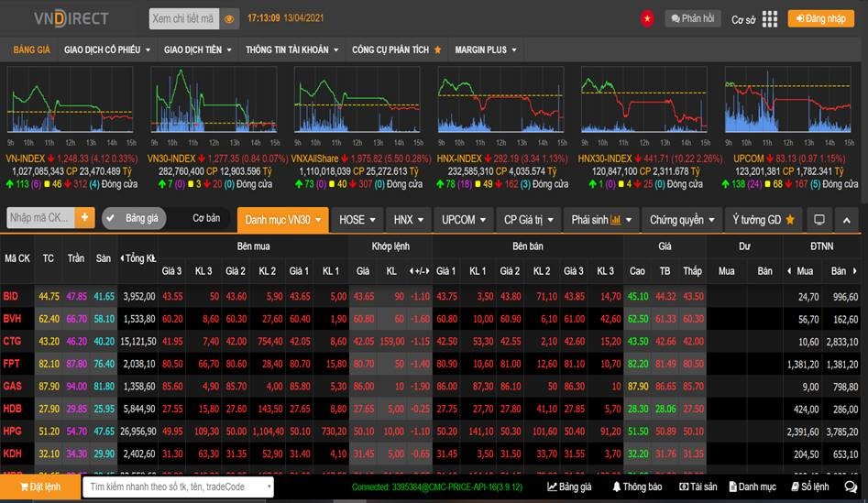
Task: Open CP Giá trị dropdown
Action: (x=528, y=220)
